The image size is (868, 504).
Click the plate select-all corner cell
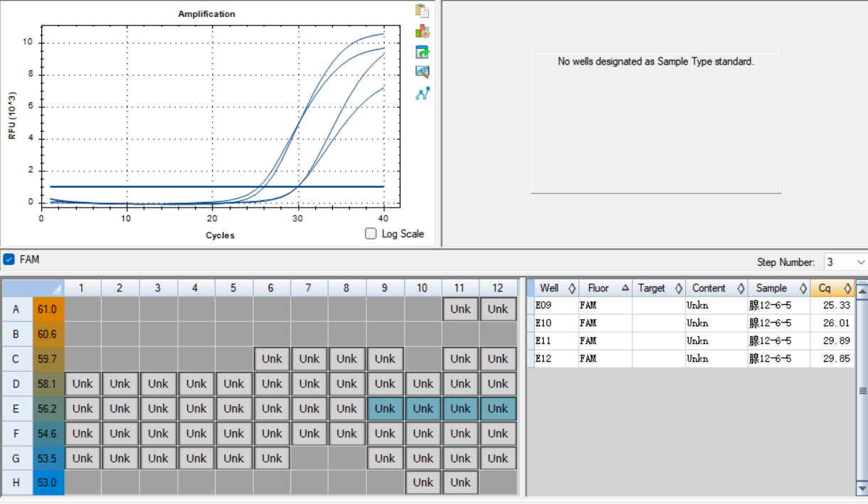pyautogui.click(x=33, y=288)
